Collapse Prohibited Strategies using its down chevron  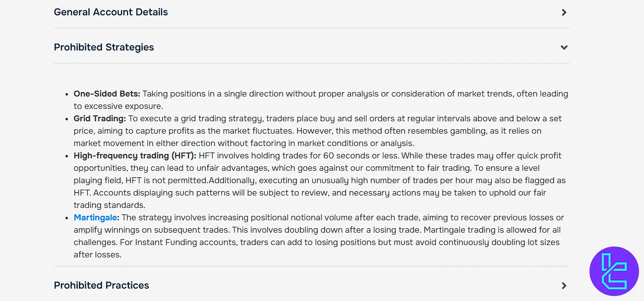pyautogui.click(x=564, y=48)
